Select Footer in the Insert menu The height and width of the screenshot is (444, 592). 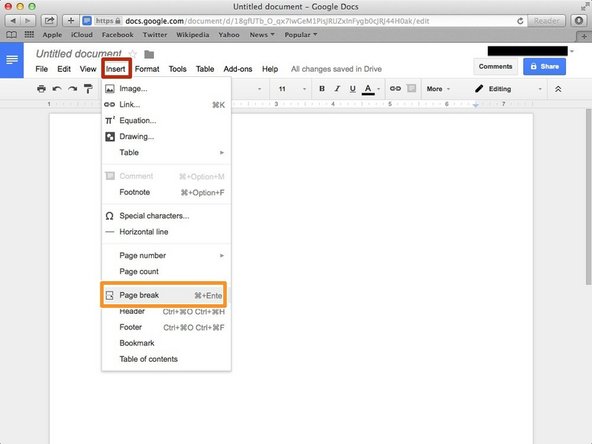166,327
